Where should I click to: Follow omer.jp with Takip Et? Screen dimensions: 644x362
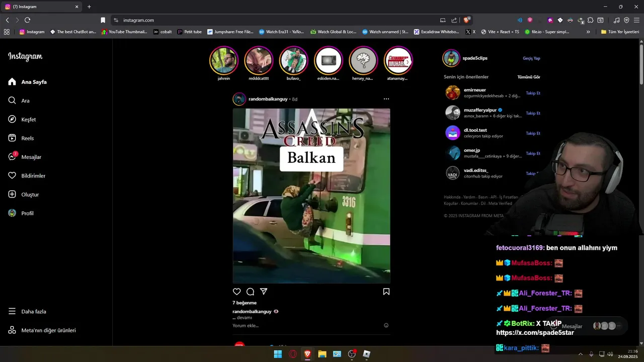(x=533, y=153)
